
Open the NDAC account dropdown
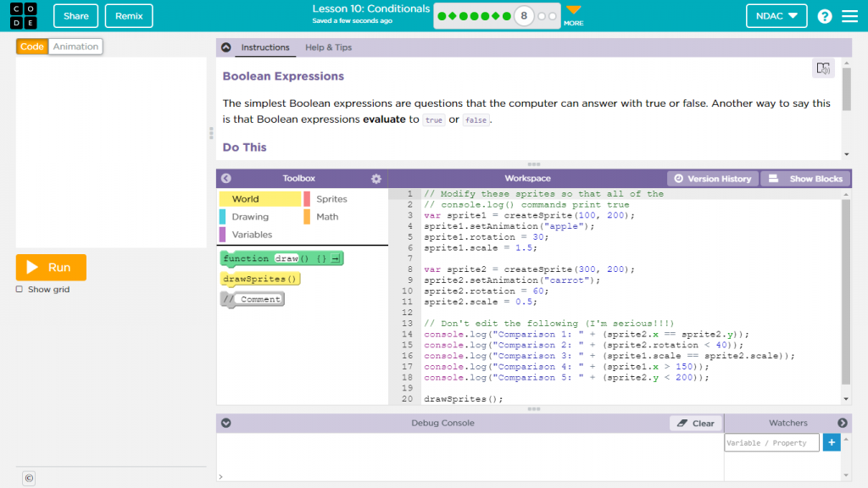[x=776, y=16]
